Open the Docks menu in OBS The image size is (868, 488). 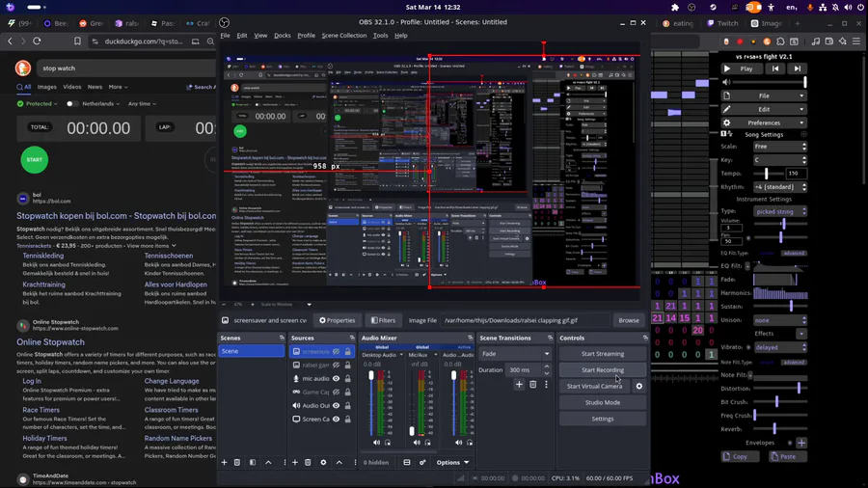click(x=283, y=36)
